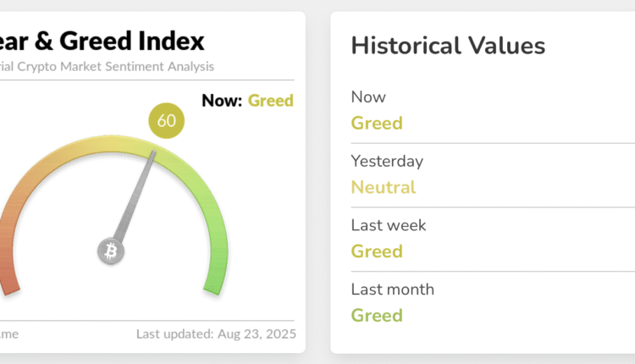Click the Neutral value under Yesterday
The height and width of the screenshot is (364, 635).
pyautogui.click(x=383, y=187)
